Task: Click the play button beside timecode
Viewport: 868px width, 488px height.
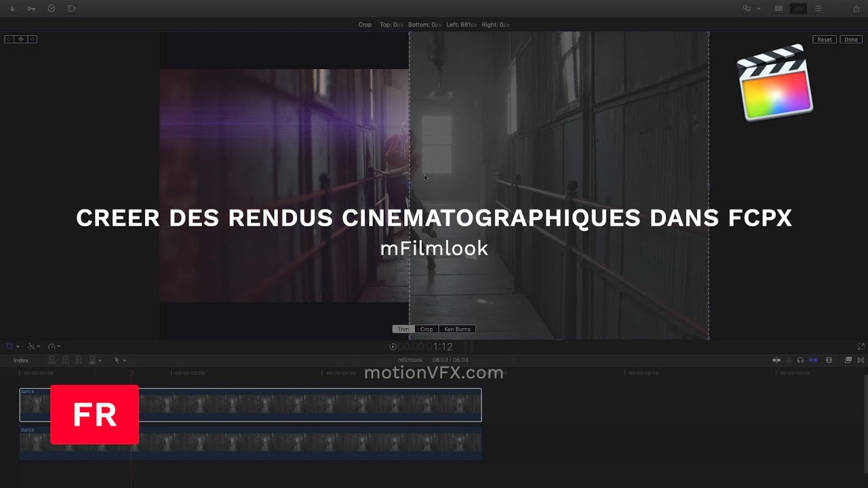Action: [393, 346]
